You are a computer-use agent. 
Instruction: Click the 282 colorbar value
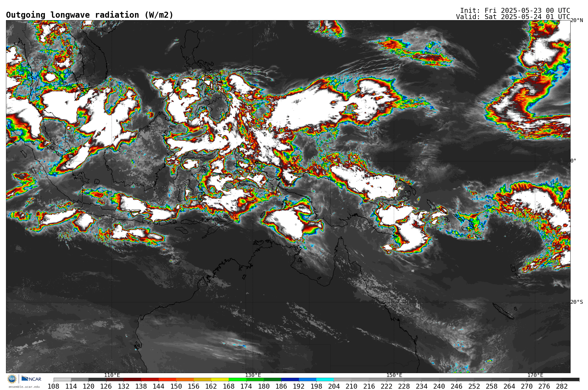(562, 386)
